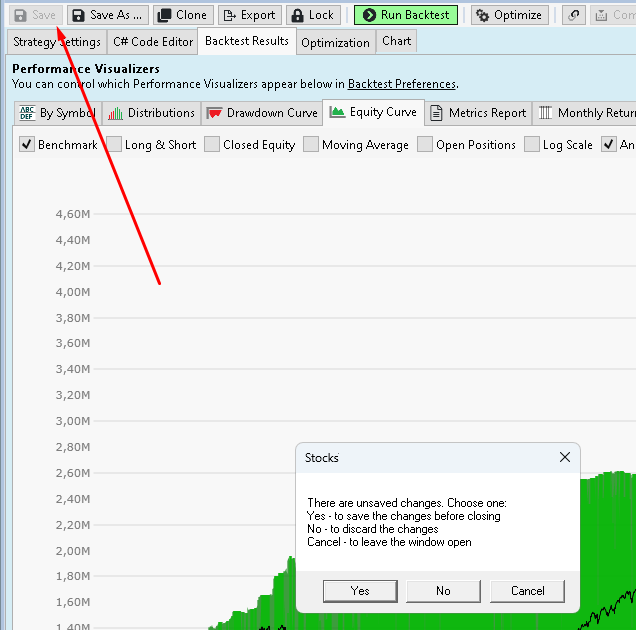636x630 pixels.
Task: Open the By Symbol visualizer tab
Action: (57, 113)
